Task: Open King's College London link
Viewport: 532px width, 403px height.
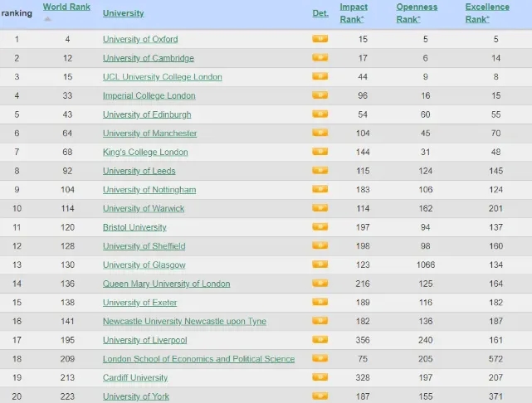Action: pos(145,153)
